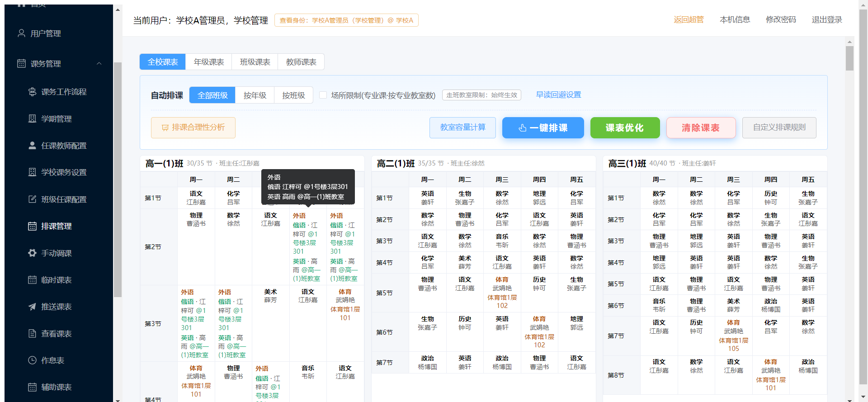This screenshot has width=868, height=402.
Task: Switch to the 年级课表 tab
Action: click(209, 62)
